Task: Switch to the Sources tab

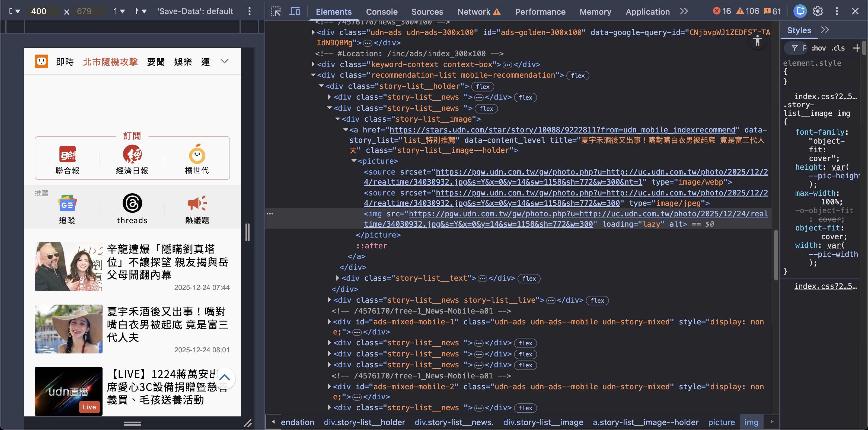Action: 427,12
